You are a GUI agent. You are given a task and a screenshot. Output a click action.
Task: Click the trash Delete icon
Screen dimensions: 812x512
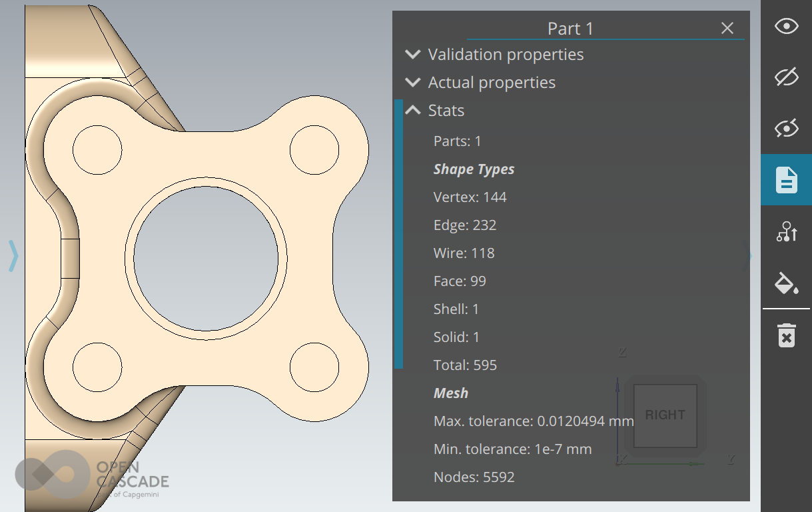click(786, 335)
